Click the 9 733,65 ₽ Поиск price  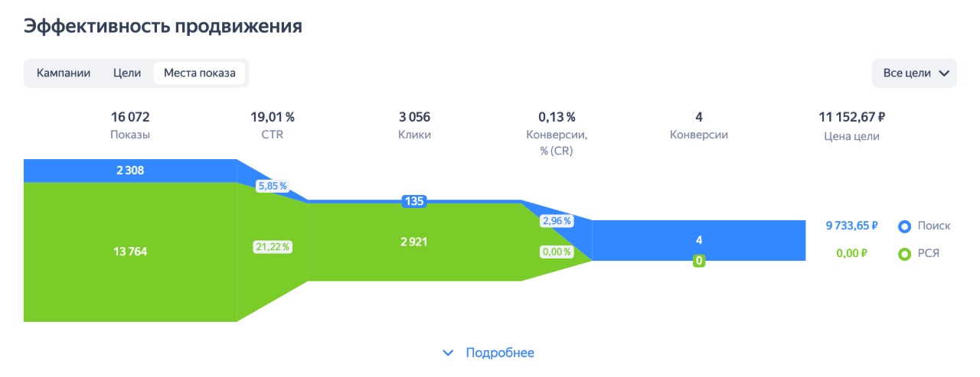point(851,226)
